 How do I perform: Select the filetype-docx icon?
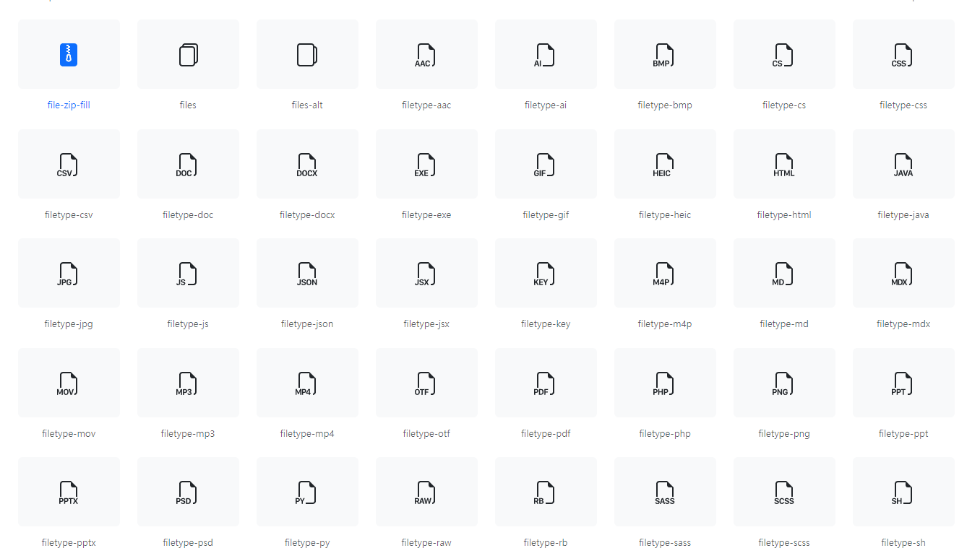click(x=307, y=165)
